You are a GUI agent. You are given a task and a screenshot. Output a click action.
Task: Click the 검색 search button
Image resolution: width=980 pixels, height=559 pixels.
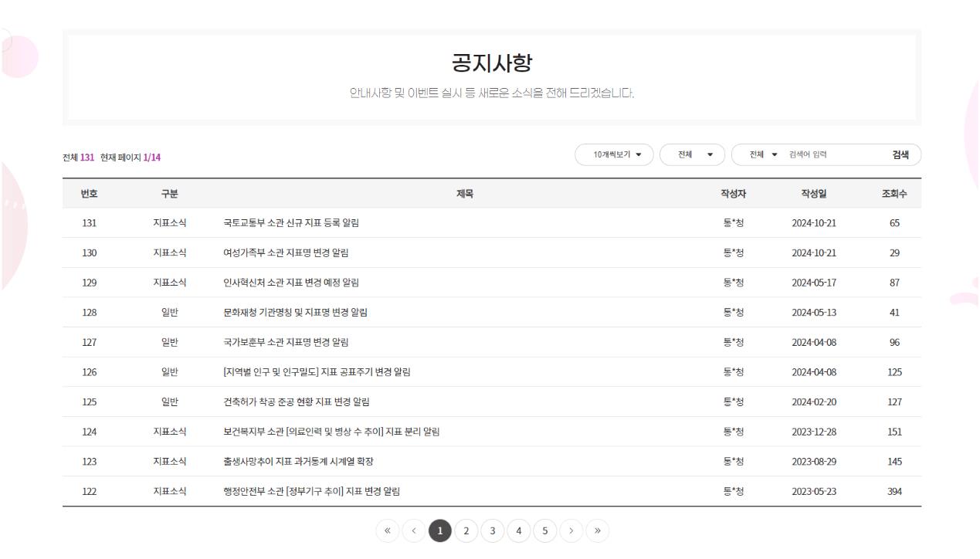pyautogui.click(x=900, y=154)
